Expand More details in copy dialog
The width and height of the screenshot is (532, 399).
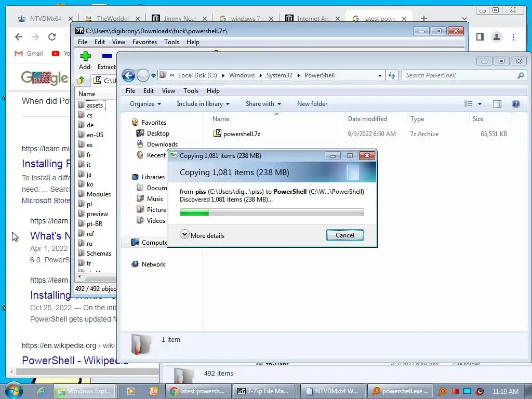[202, 235]
